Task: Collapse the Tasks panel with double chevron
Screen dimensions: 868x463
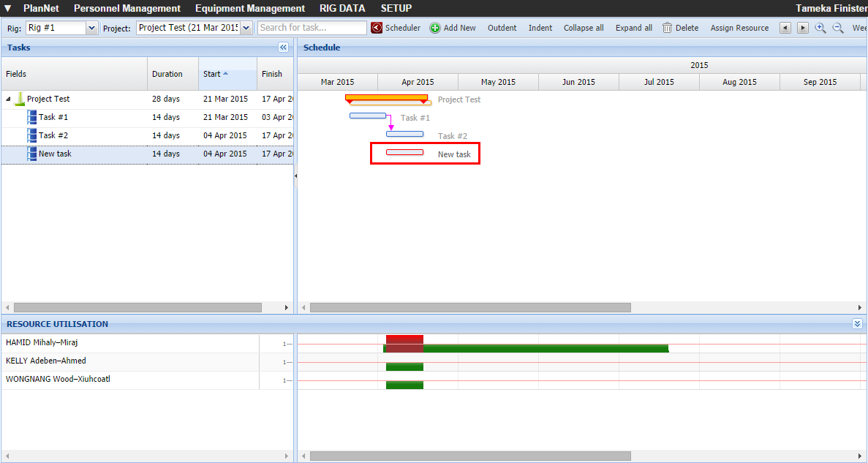Action: pyautogui.click(x=284, y=48)
